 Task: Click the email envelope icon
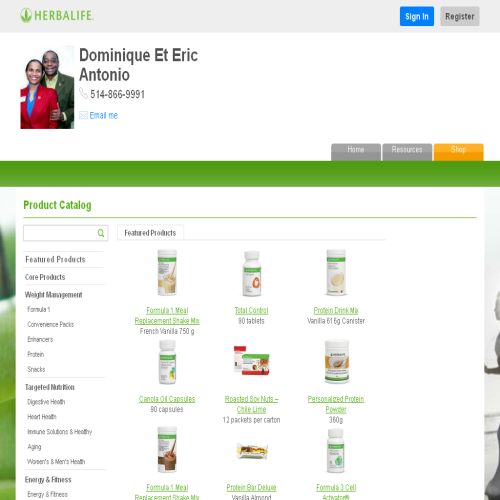click(x=83, y=115)
